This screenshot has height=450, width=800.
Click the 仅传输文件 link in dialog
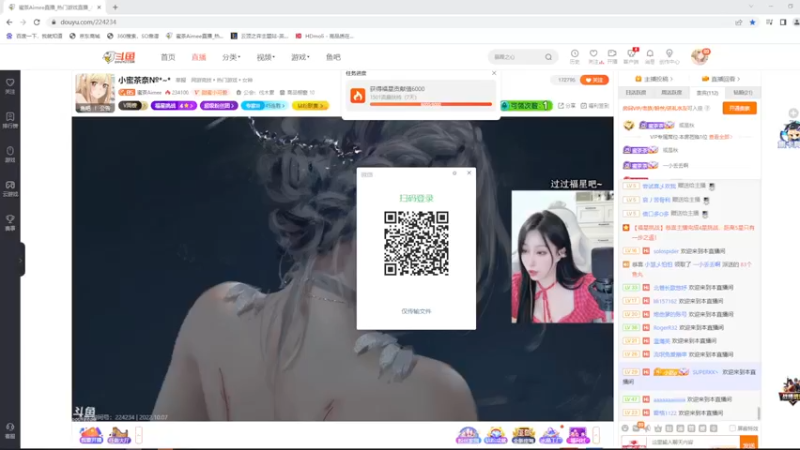click(x=416, y=311)
